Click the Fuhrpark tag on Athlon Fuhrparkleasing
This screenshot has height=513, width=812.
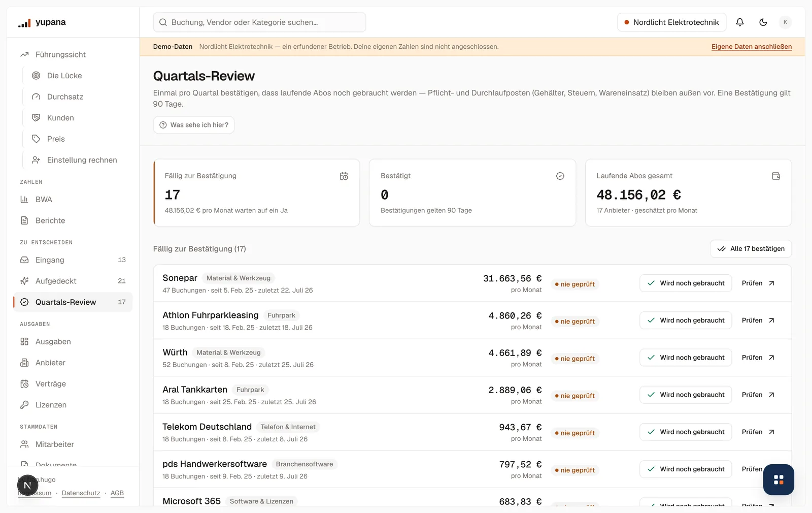point(281,315)
